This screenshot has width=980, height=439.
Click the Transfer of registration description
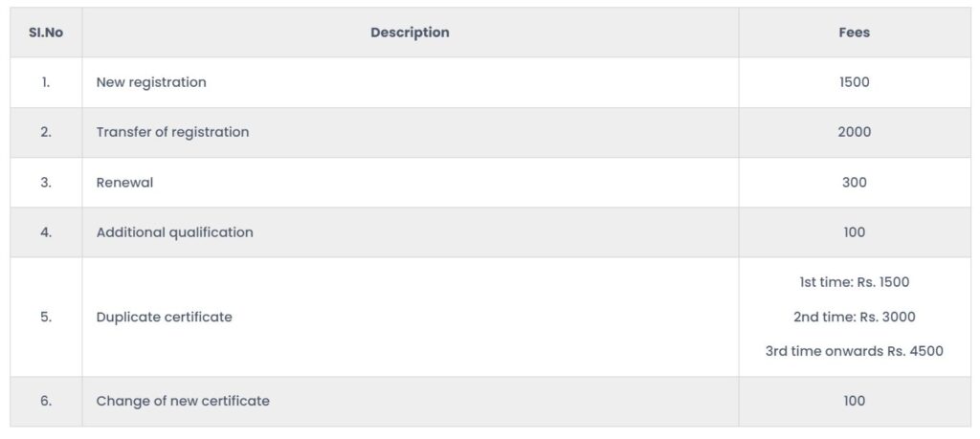tap(172, 132)
